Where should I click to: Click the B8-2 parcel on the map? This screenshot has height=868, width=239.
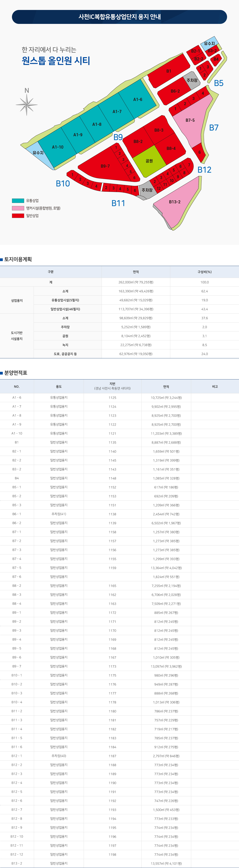pyautogui.click(x=138, y=142)
